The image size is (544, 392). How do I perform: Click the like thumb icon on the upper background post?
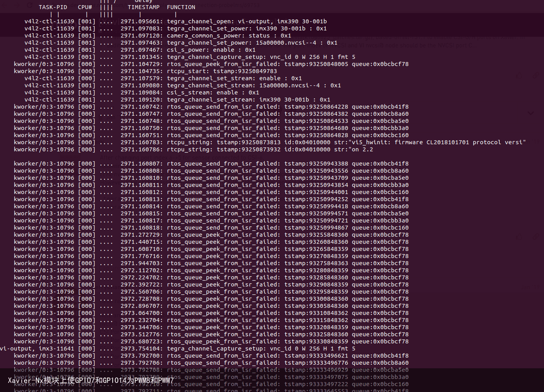coord(519,75)
